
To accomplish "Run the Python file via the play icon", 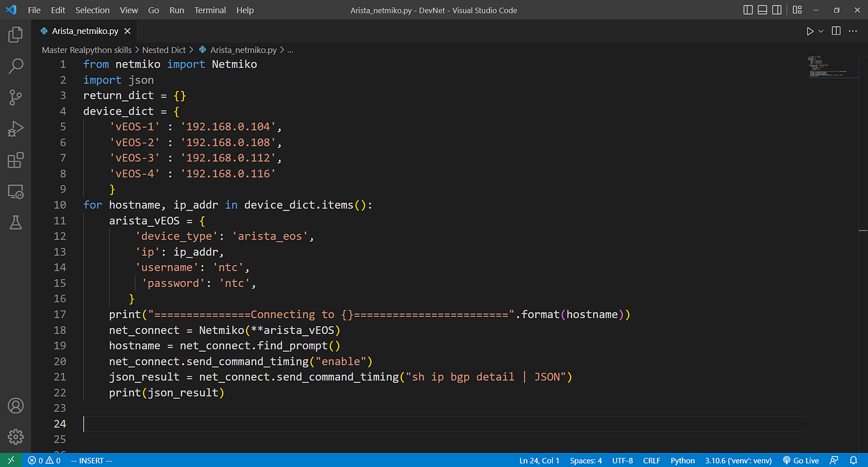I will (x=809, y=30).
